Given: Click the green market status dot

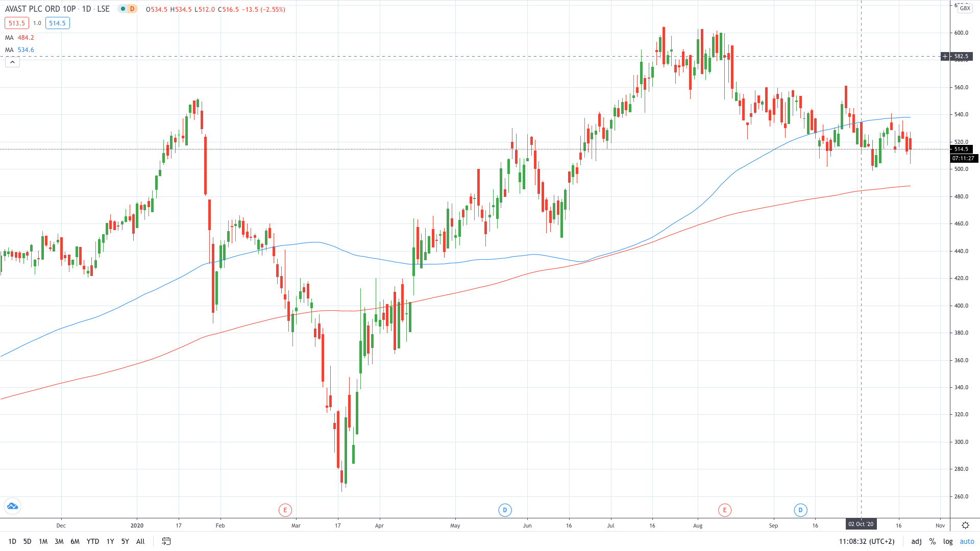Looking at the screenshot, I should coord(122,9).
